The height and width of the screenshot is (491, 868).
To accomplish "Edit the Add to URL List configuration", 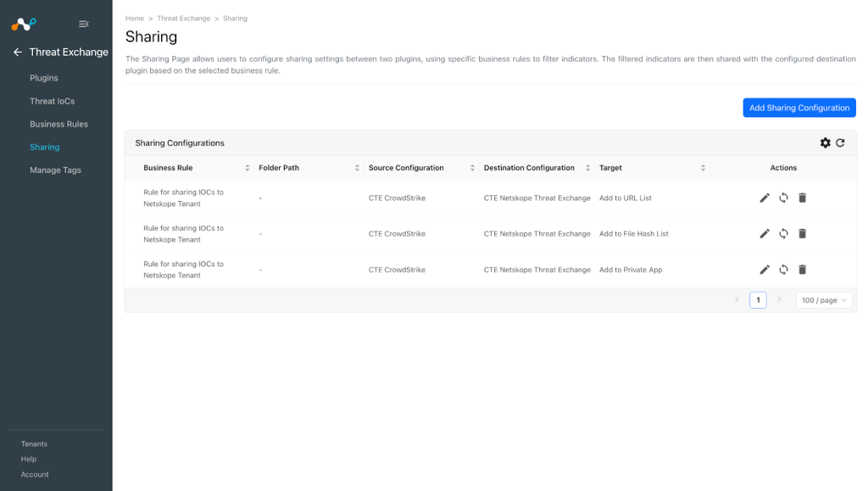I will click(x=765, y=198).
